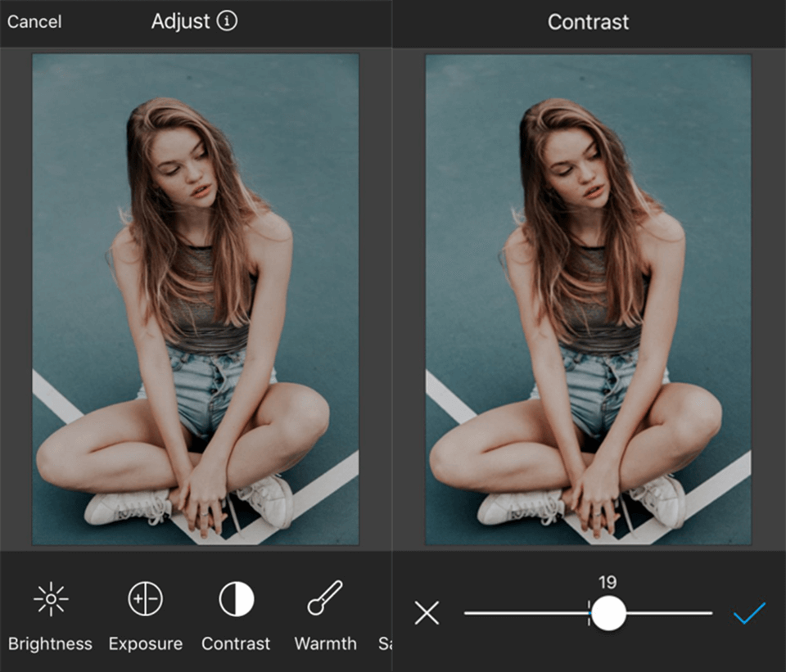Open the Adjust info popup
Image resolution: width=786 pixels, height=672 pixels.
(x=227, y=21)
